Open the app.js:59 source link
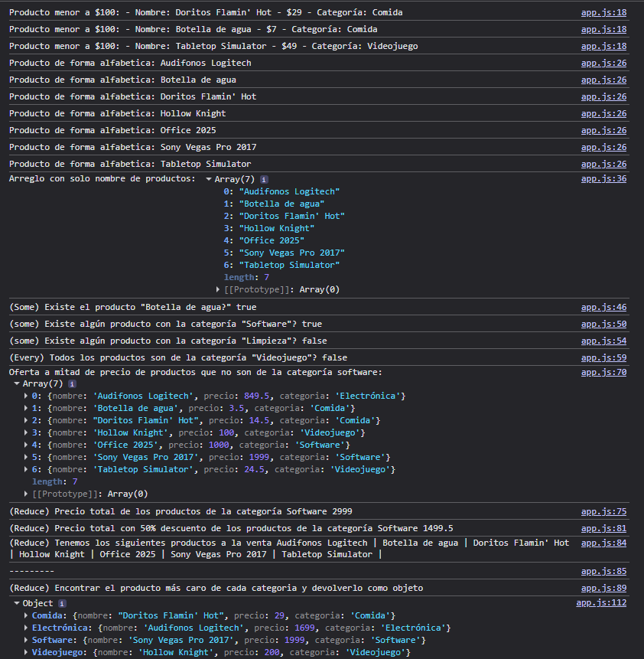 point(603,357)
